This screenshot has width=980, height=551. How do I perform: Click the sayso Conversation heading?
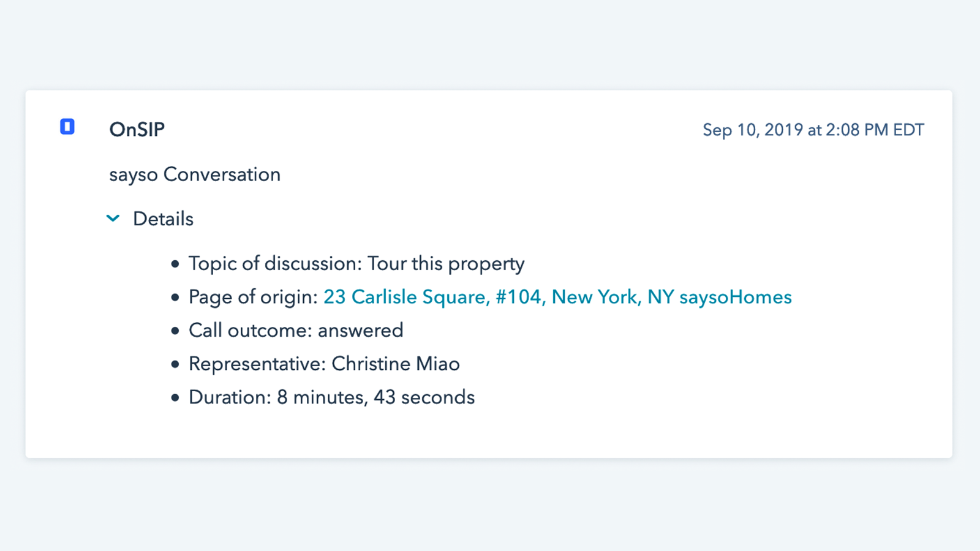point(195,174)
